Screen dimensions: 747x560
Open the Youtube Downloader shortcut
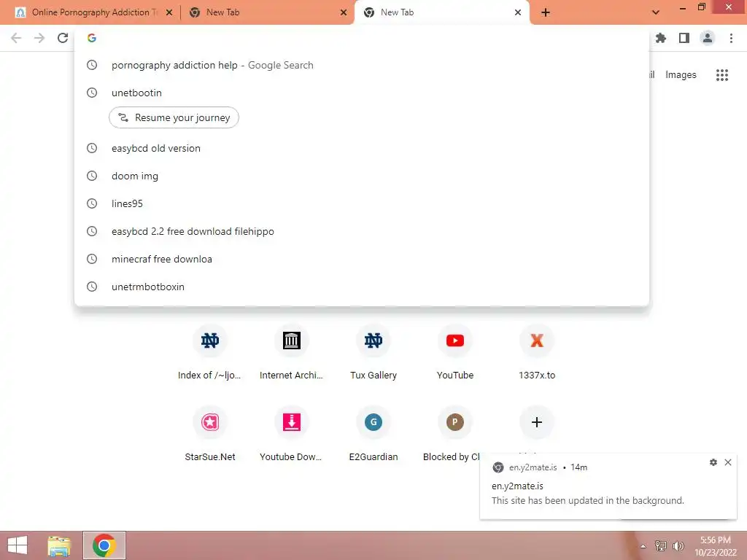click(292, 435)
